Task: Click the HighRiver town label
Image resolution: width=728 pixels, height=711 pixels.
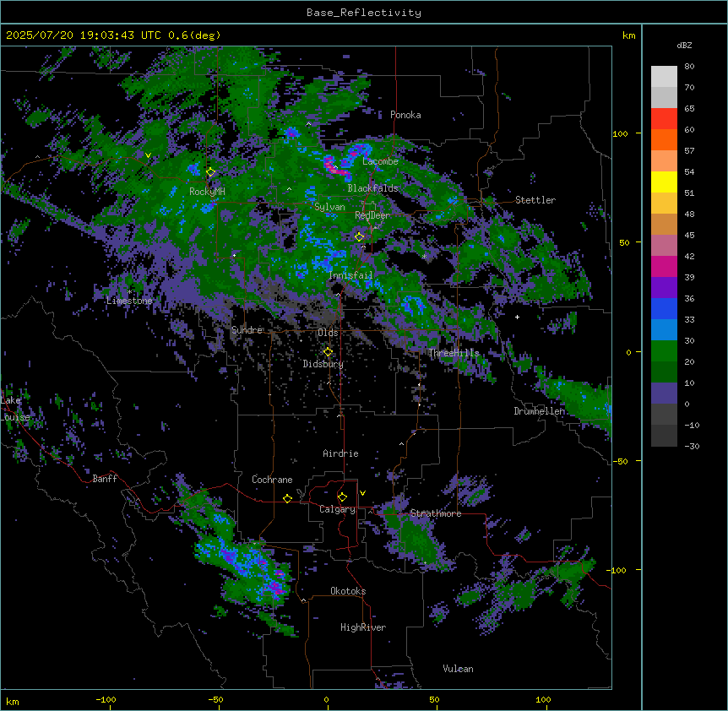Action: coord(363,627)
